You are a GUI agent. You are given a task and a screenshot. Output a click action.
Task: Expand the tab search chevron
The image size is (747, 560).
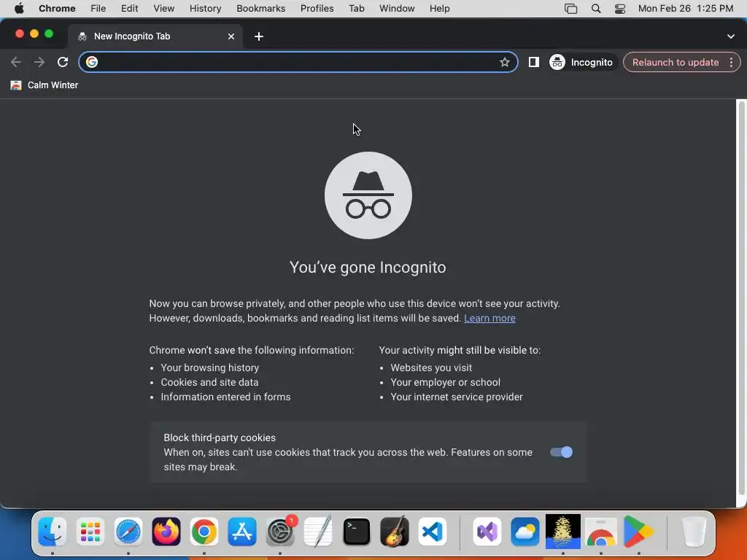point(730,36)
